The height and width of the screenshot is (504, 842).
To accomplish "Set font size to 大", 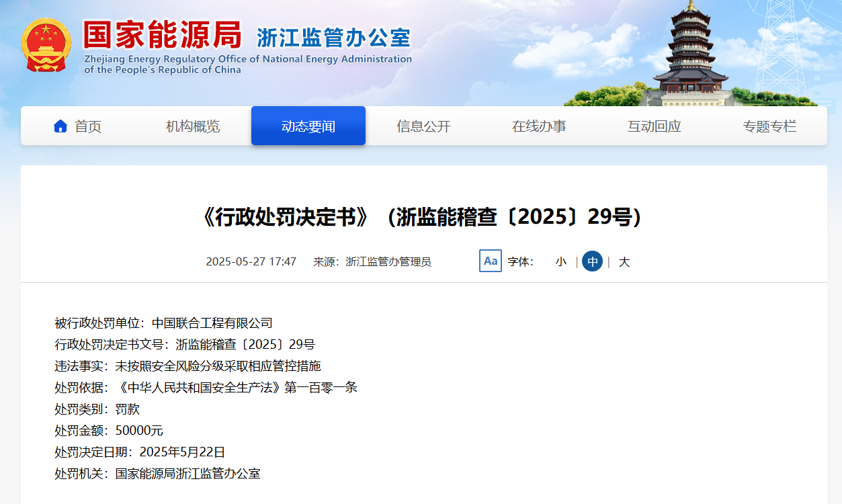I will (x=624, y=261).
